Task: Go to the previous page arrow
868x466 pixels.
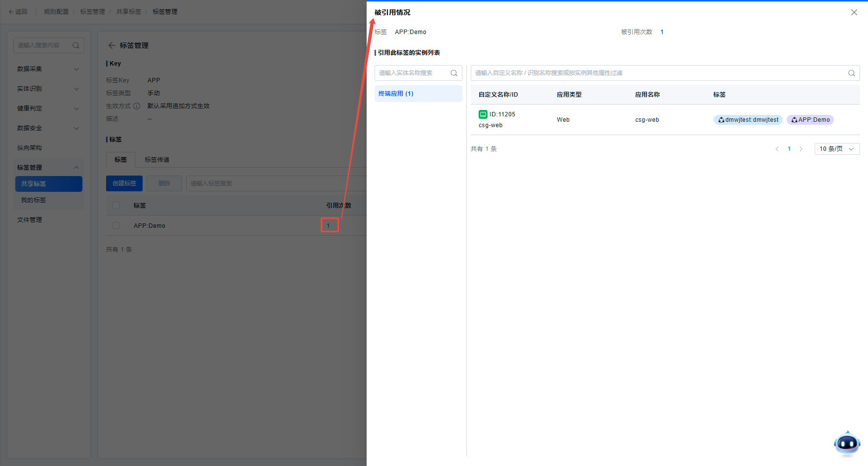Action: (x=777, y=149)
